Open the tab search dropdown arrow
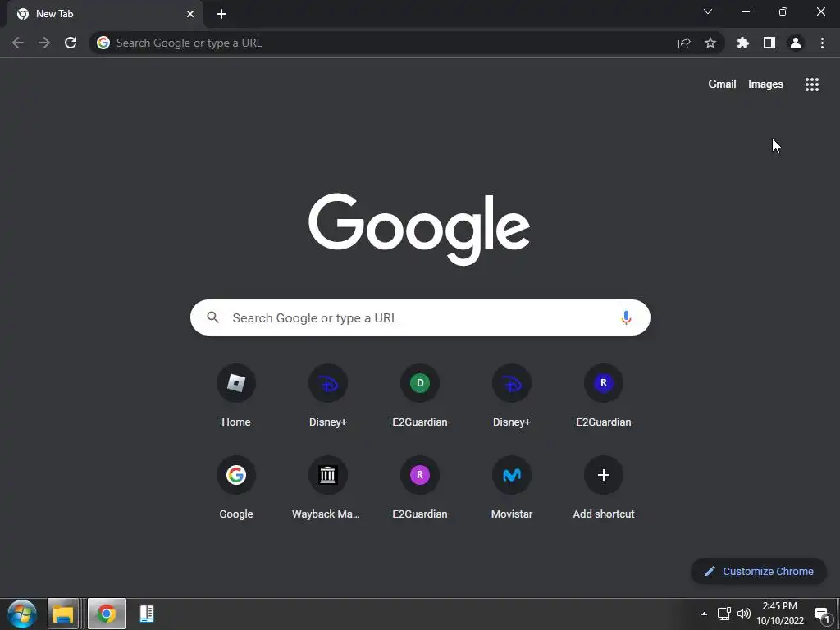This screenshot has height=630, width=840. tap(708, 11)
